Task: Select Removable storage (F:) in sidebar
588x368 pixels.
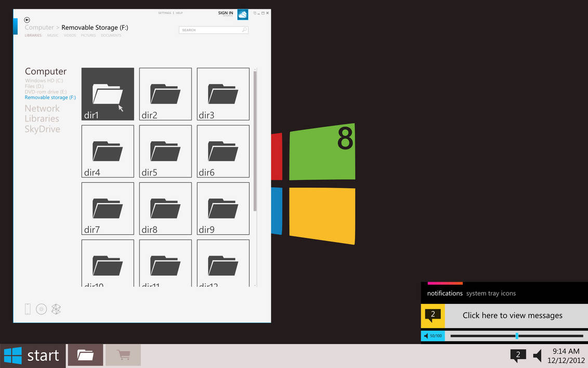Action: tap(50, 97)
